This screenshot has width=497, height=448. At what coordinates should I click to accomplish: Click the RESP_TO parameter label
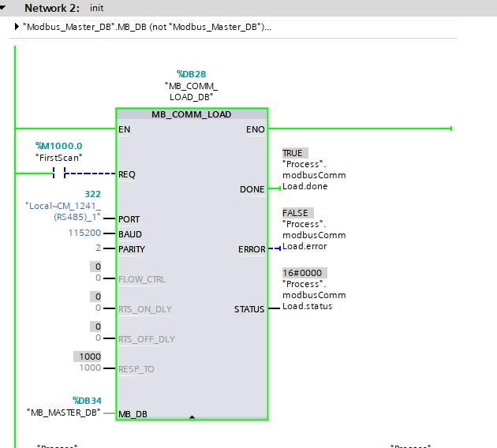136,369
